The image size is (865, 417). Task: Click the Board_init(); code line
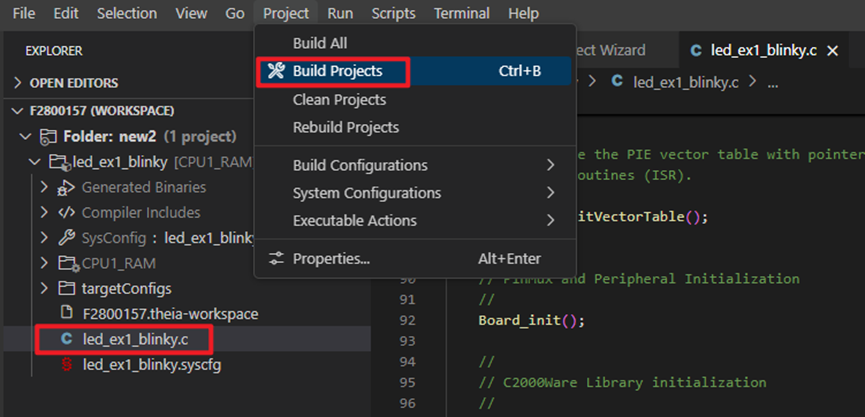[x=531, y=320]
